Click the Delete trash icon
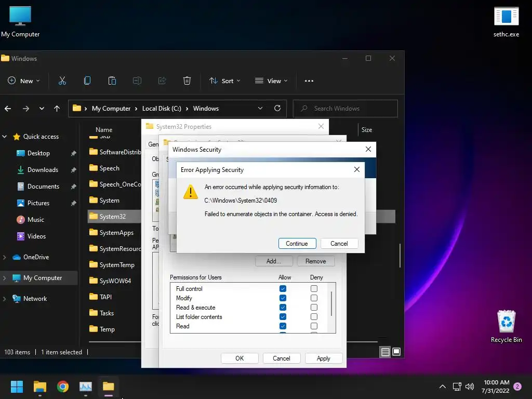The height and width of the screenshot is (399, 532). [x=187, y=81]
